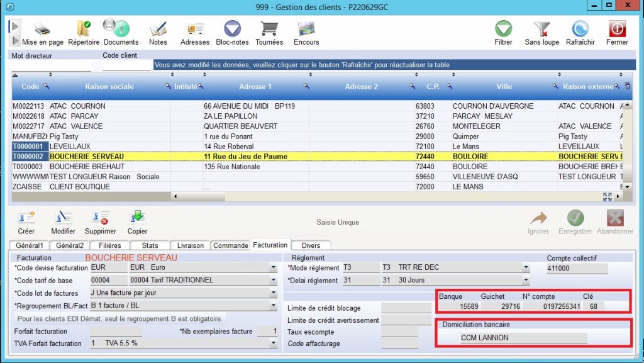Click the Supprimer client icon

(x=100, y=218)
